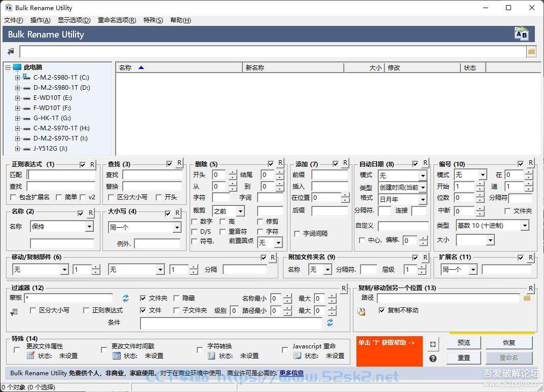The image size is (544, 392).
Task: Reset the 查找 (3) panel with its R button
Action: [x=179, y=163]
